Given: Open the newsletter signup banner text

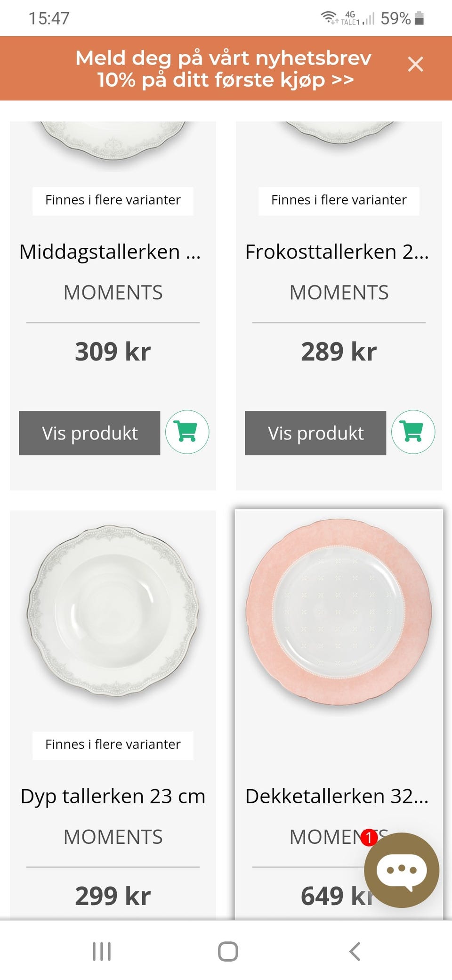Looking at the screenshot, I should coord(224,69).
